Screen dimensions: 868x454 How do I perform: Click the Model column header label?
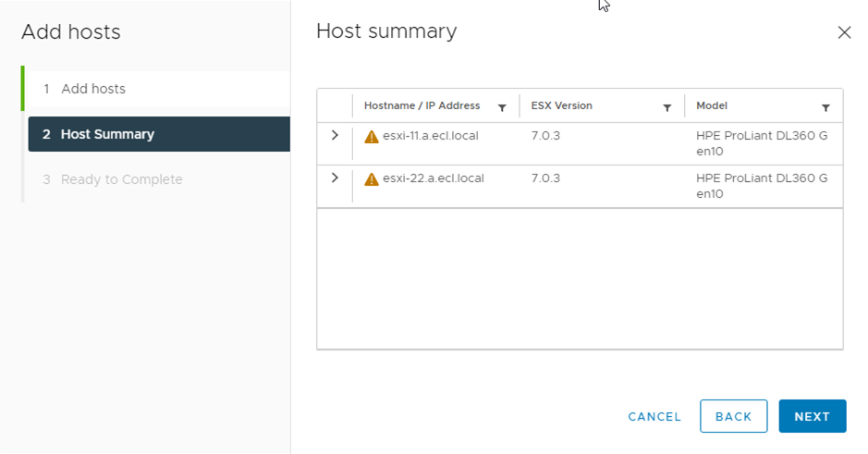click(712, 106)
